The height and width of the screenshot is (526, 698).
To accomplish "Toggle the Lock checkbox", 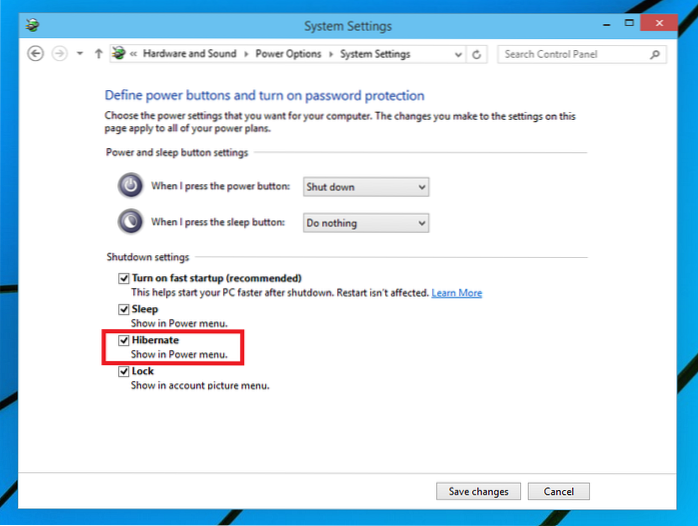I will coord(124,372).
